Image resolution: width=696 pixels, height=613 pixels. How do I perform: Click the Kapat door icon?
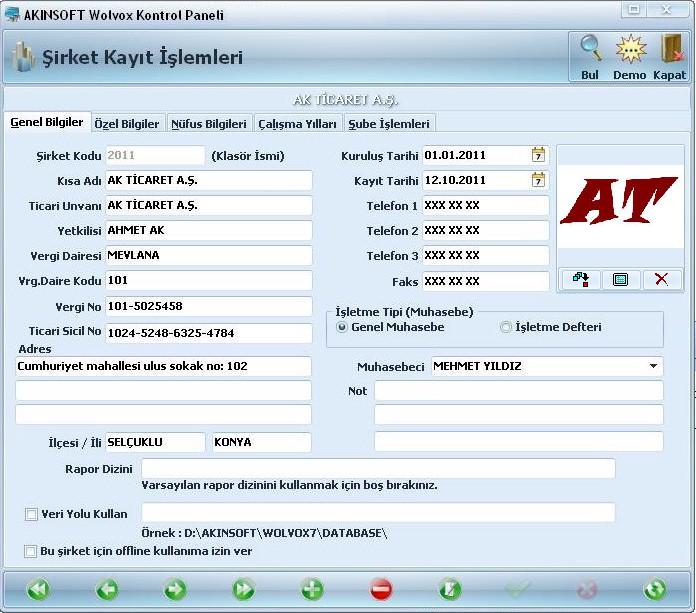pos(671,49)
